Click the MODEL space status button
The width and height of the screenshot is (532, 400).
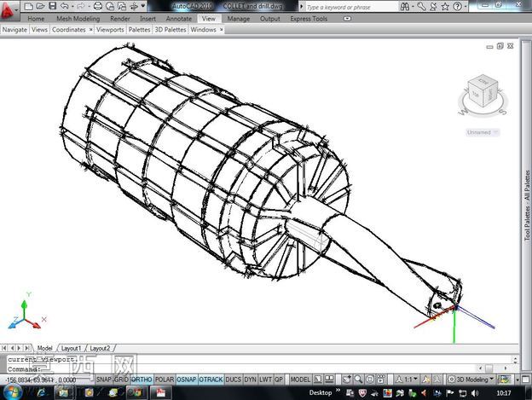[x=300, y=380]
